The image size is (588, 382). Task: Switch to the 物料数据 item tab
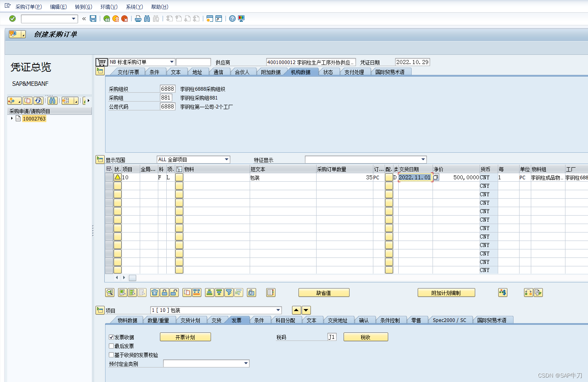click(x=128, y=320)
